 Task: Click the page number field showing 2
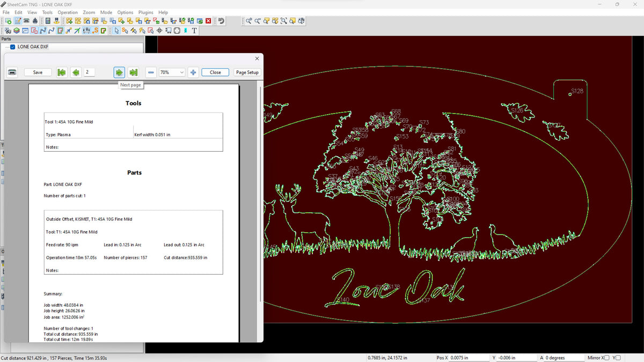pos(89,72)
